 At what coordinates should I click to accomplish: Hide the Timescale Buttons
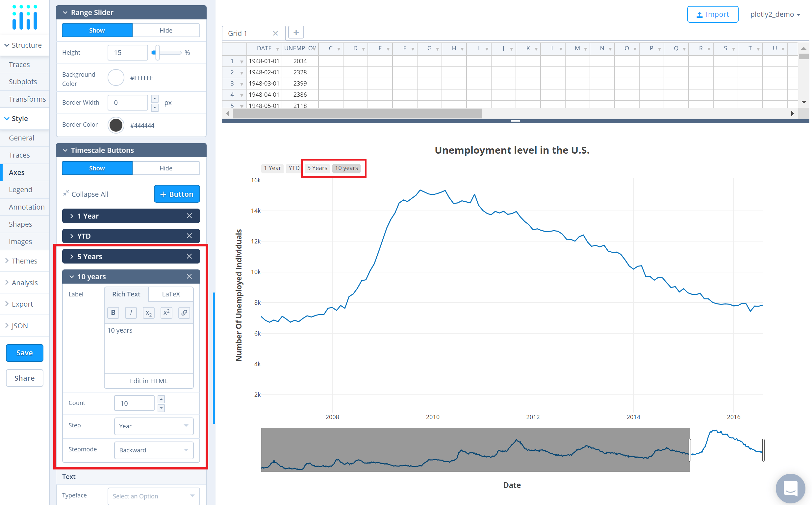166,168
